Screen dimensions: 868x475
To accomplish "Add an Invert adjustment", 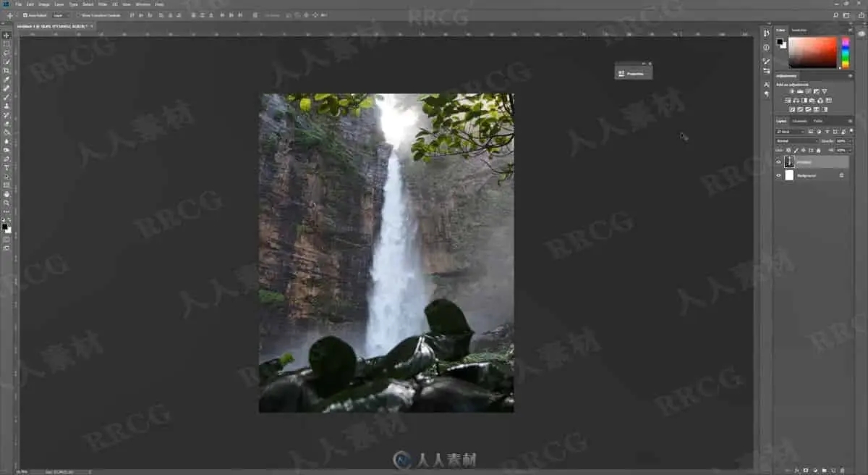I will (x=792, y=109).
